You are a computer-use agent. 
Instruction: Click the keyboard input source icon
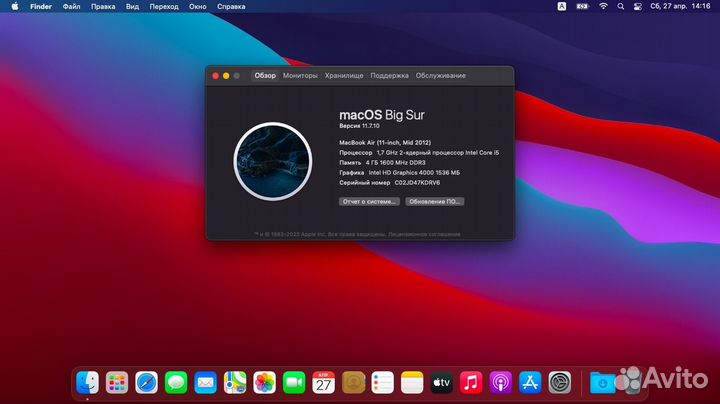562,6
